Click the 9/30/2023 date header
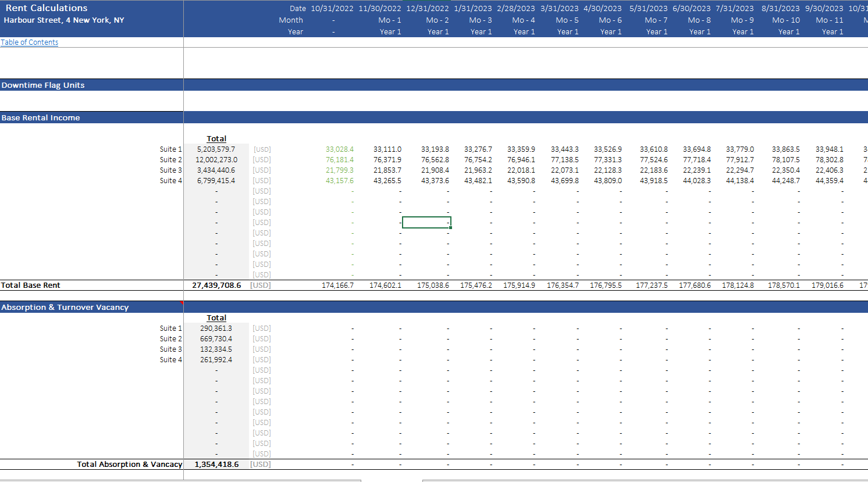The width and height of the screenshot is (868, 482). pyautogui.click(x=824, y=9)
